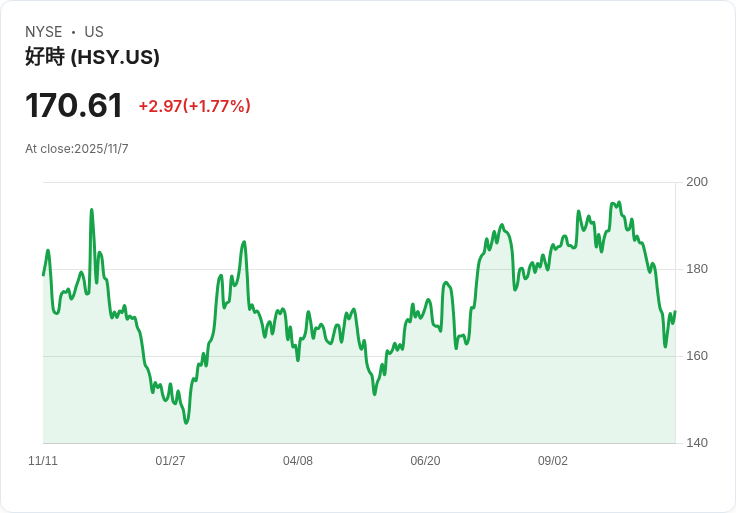This screenshot has height=513, width=736.
Task: Click the rightmost end of the price line
Action: point(675,312)
